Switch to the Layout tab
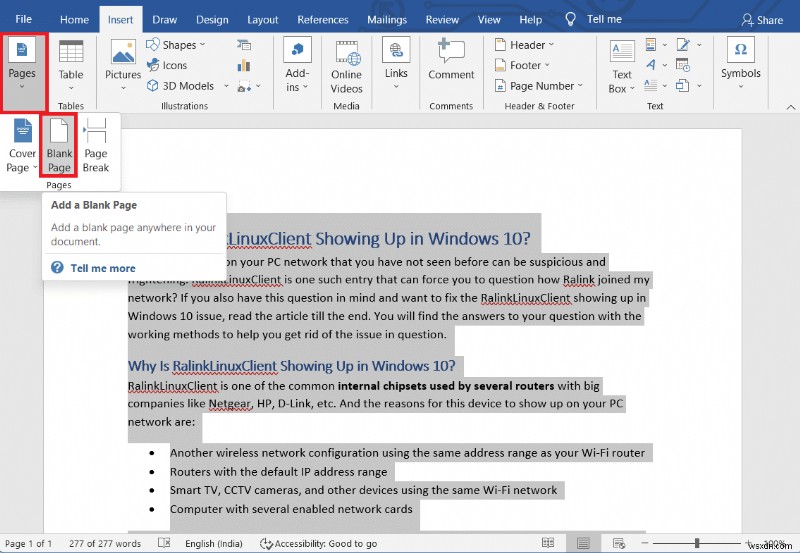Screen dimensions: 800x553 pos(263,19)
